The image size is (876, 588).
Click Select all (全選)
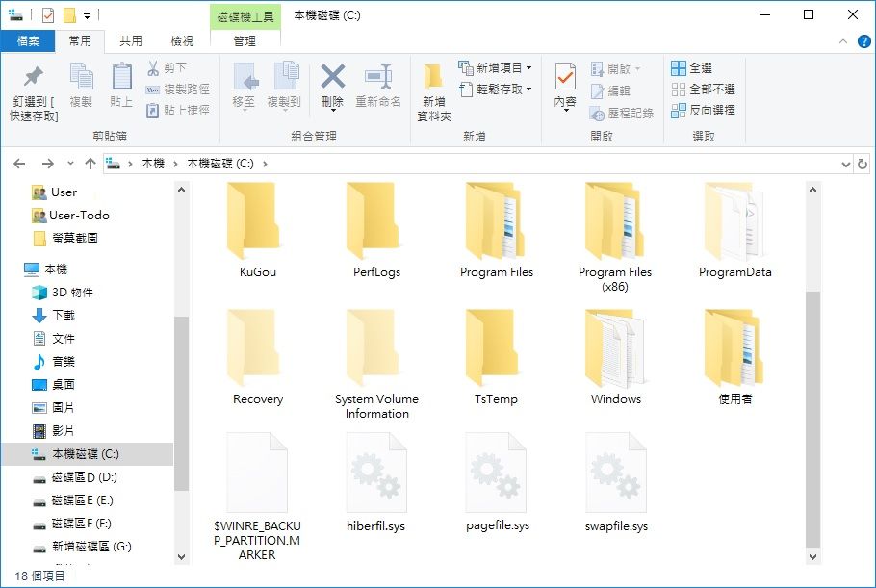[x=691, y=68]
